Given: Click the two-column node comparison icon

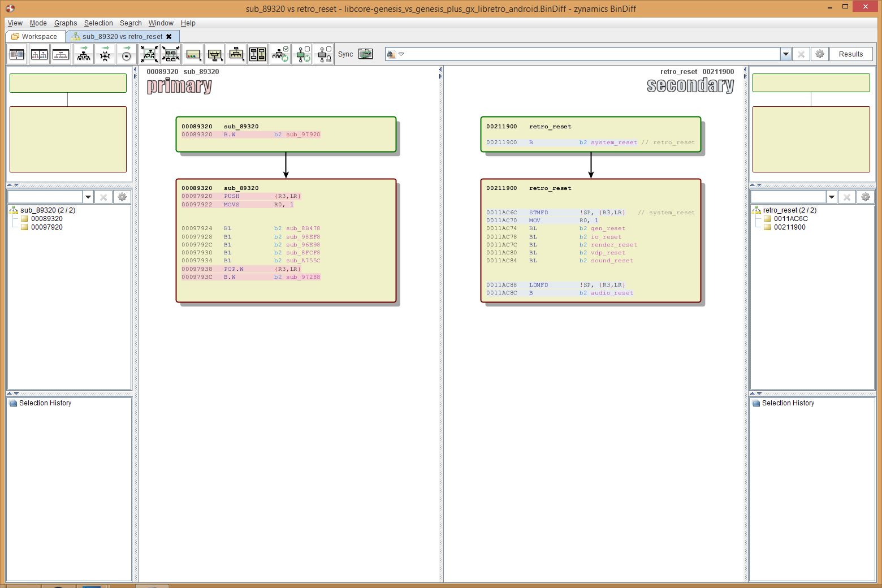Looking at the screenshot, I should pos(258,54).
